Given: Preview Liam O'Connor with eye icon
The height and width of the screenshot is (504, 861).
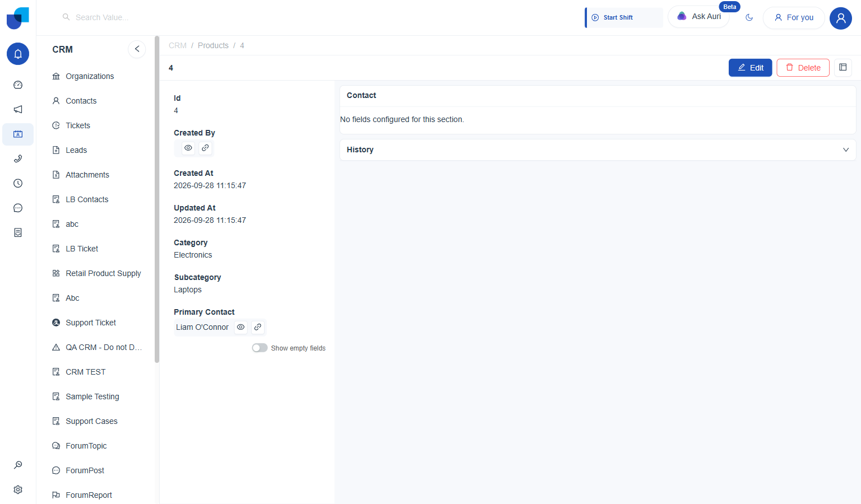Looking at the screenshot, I should (x=240, y=327).
